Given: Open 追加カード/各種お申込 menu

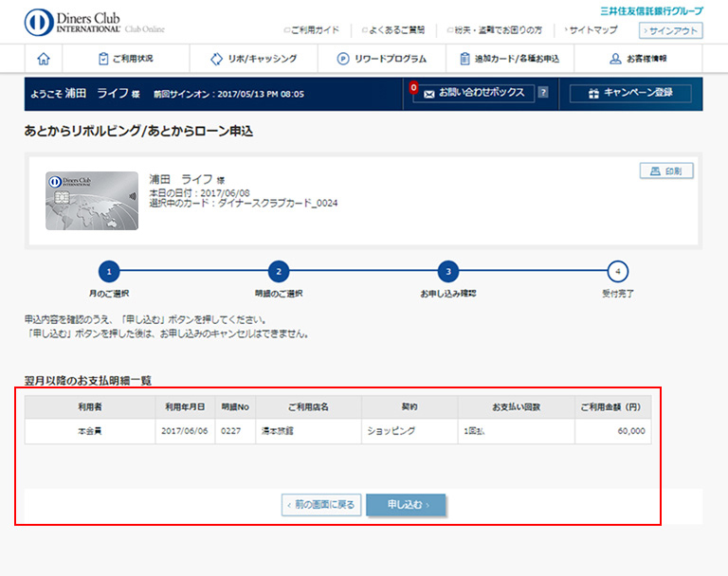Looking at the screenshot, I should click(509, 59).
